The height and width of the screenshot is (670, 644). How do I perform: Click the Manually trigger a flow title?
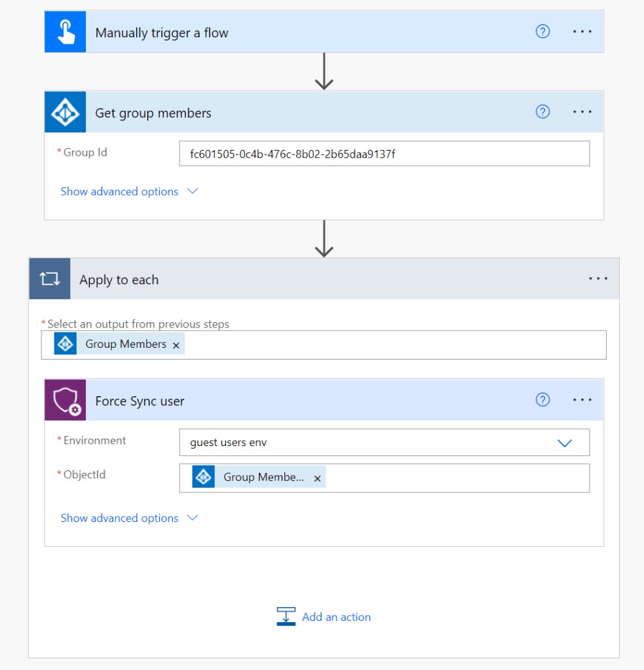coord(162,33)
